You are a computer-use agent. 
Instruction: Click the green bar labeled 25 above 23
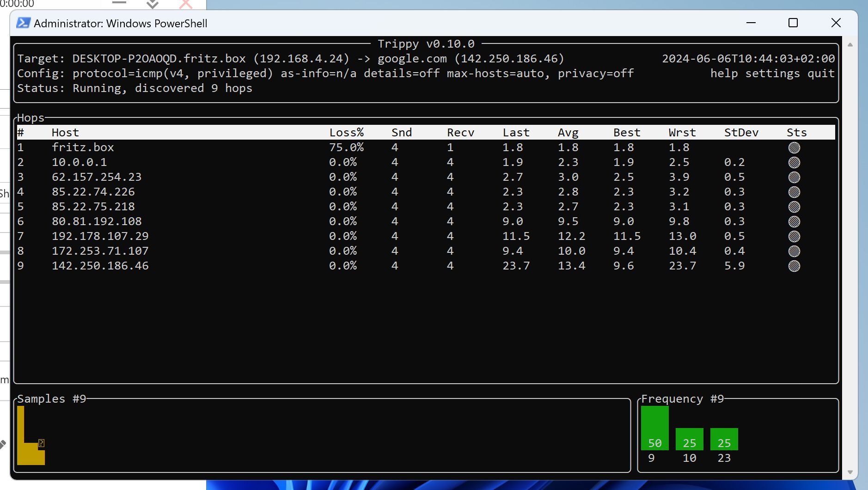point(724,439)
